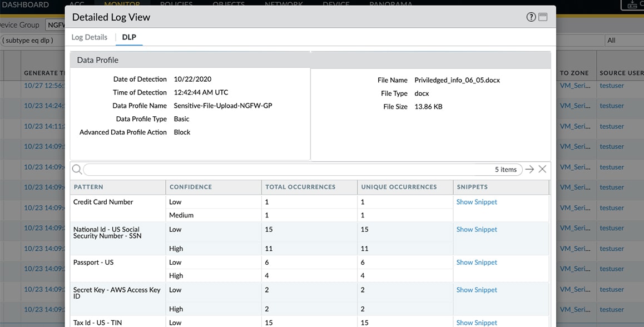Open the All dropdown in the background filter bar
The height and width of the screenshot is (327, 644).
point(623,40)
